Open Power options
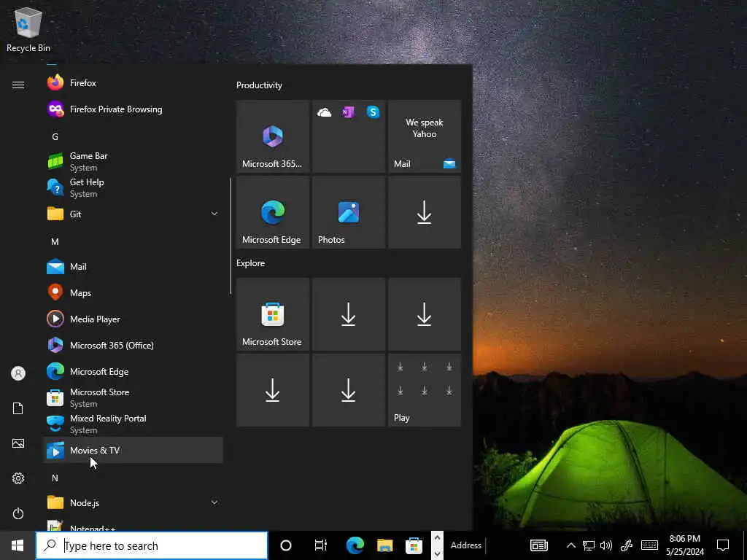 coord(18,513)
